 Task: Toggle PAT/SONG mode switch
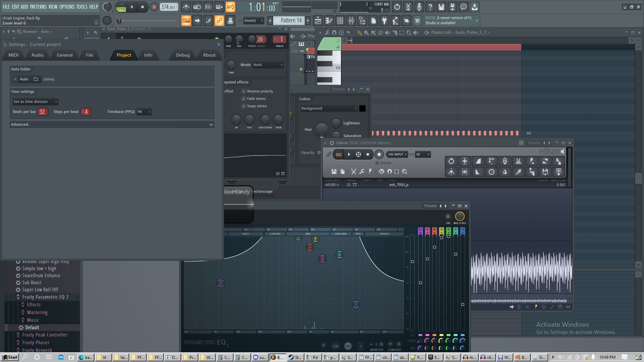coord(121,7)
